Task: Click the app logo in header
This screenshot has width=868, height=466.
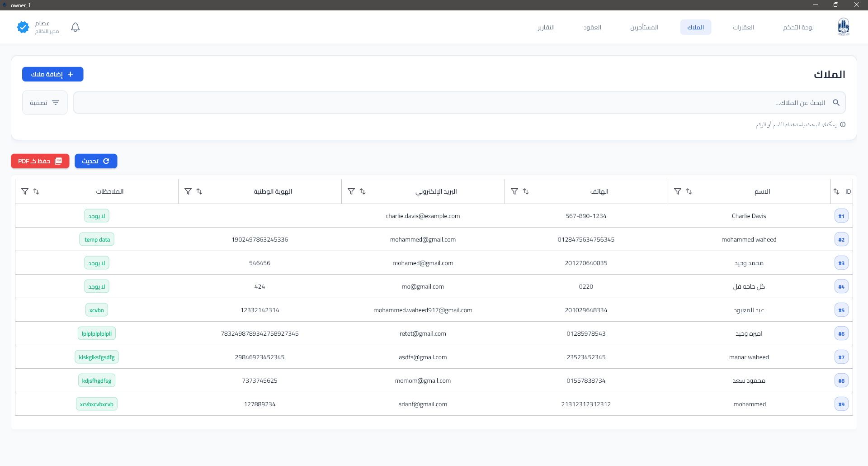Action: pyautogui.click(x=843, y=27)
